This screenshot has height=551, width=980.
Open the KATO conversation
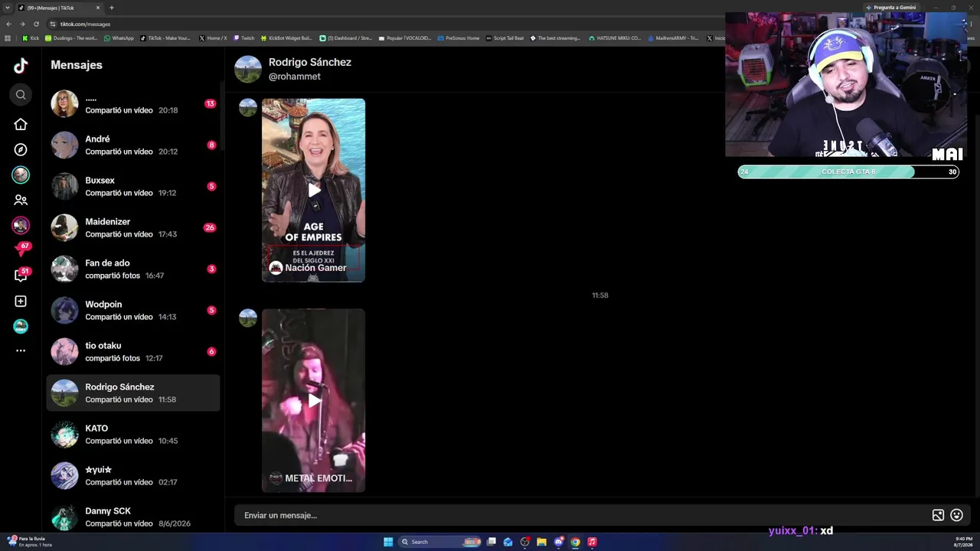133,434
